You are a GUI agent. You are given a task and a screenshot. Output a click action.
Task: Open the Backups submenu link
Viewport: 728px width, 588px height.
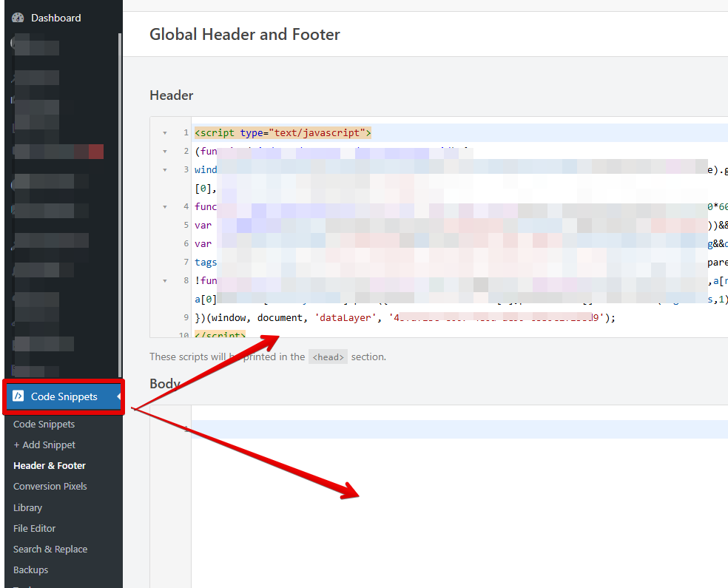(30, 570)
